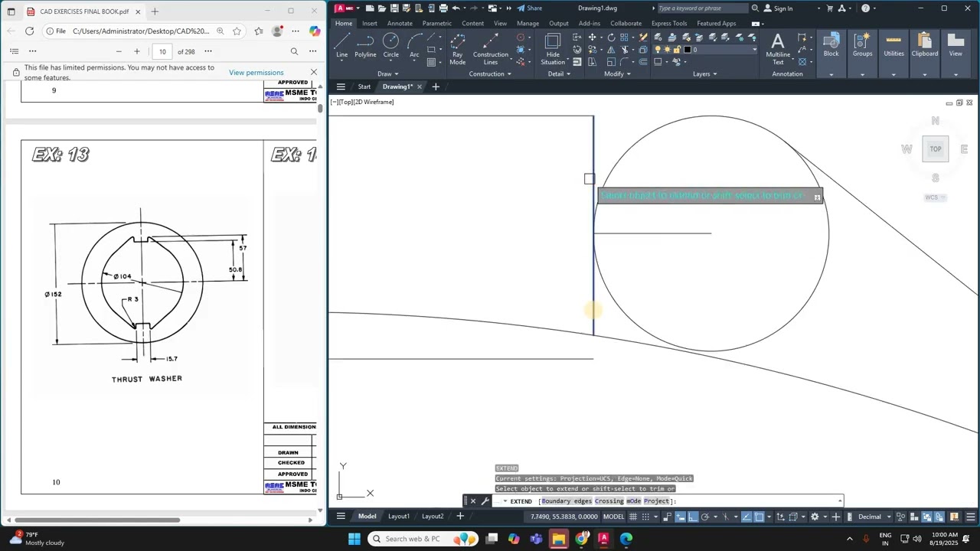The image size is (980, 551).
Task: Switch to the Layout1 tab
Action: click(398, 517)
